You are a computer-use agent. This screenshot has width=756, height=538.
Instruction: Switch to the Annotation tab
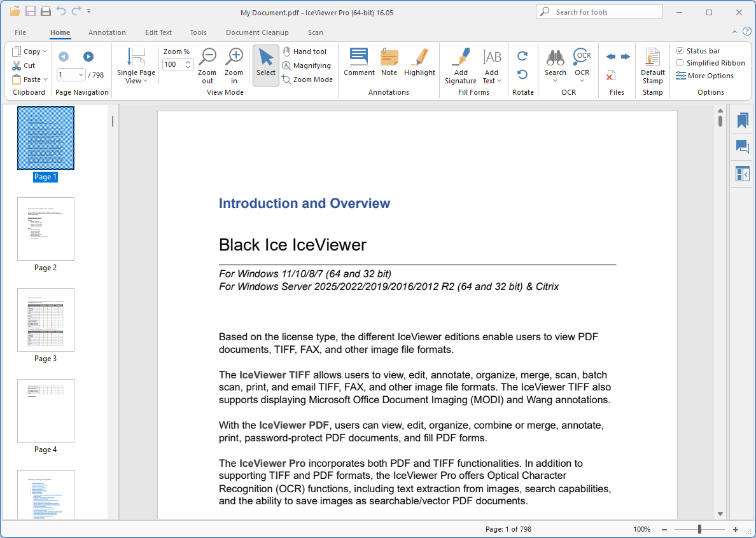(107, 32)
